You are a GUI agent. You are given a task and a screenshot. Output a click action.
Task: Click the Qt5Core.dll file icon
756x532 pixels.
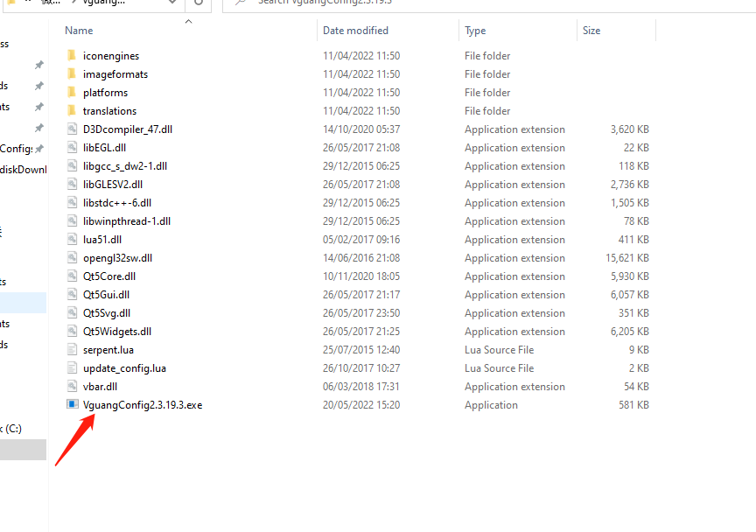pyautogui.click(x=72, y=276)
